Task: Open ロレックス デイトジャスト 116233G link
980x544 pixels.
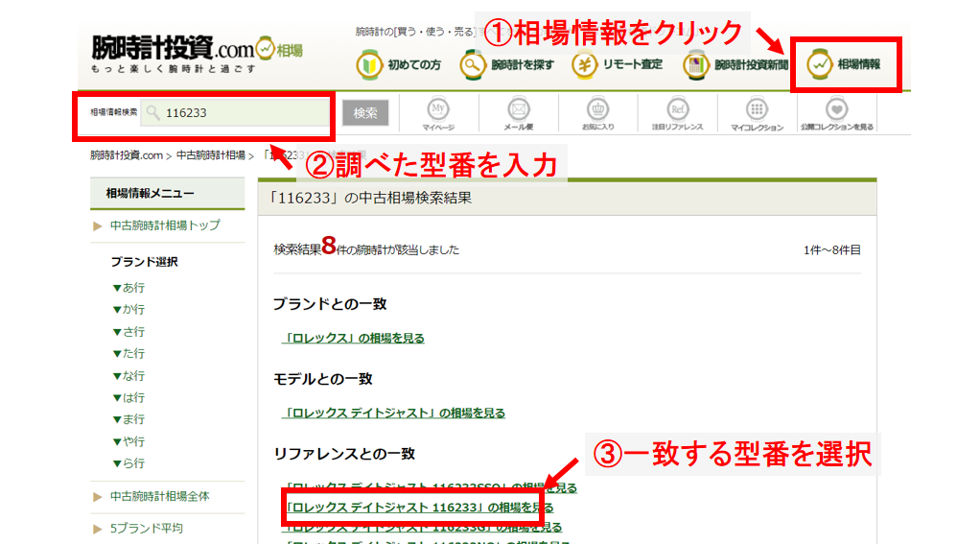Action: pyautogui.click(x=423, y=527)
